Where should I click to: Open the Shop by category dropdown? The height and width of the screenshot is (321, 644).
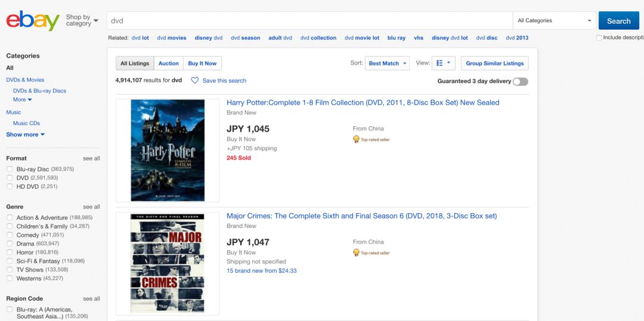(x=82, y=20)
